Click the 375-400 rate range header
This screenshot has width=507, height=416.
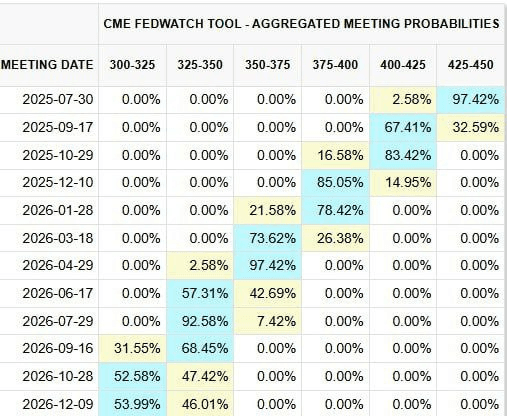pos(335,65)
